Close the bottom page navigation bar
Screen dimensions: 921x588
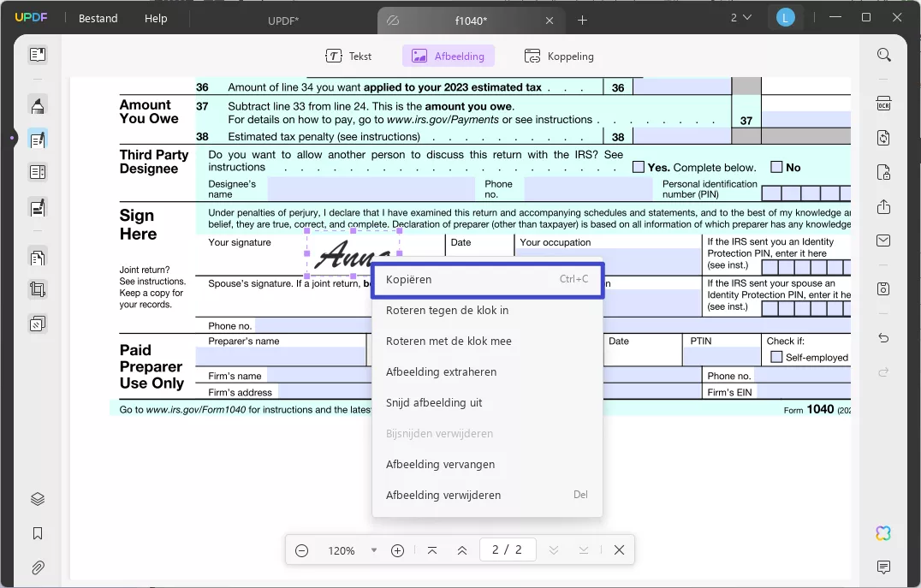tap(619, 550)
